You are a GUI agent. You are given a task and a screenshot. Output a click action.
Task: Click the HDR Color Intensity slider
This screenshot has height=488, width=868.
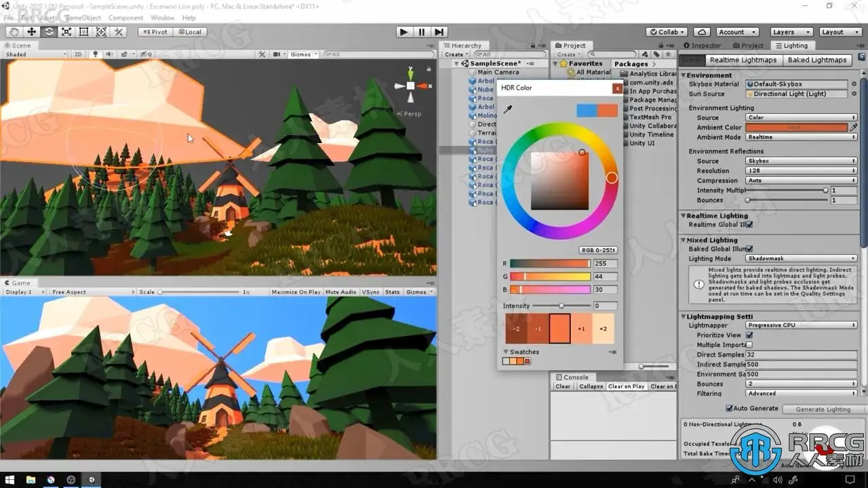click(x=562, y=306)
